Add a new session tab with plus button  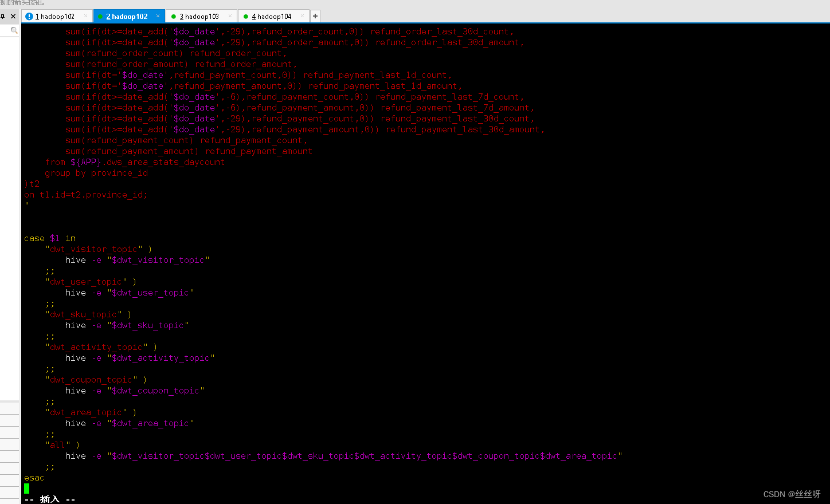[315, 16]
